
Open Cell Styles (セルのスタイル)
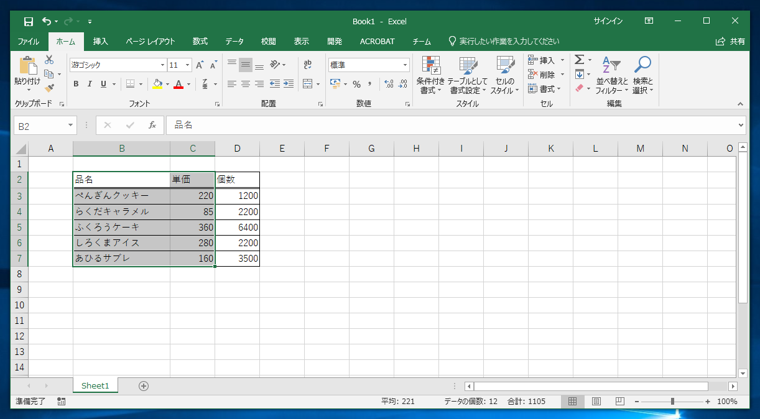(x=505, y=75)
